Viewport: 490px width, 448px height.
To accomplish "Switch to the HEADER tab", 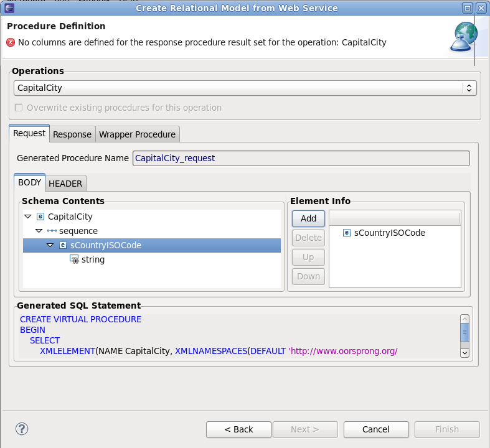I will (x=65, y=184).
